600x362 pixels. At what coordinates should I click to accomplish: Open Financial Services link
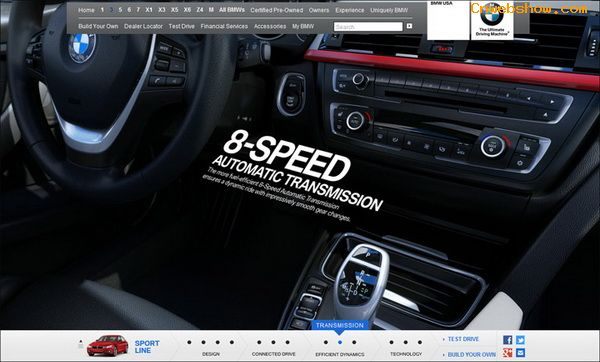coord(224,26)
